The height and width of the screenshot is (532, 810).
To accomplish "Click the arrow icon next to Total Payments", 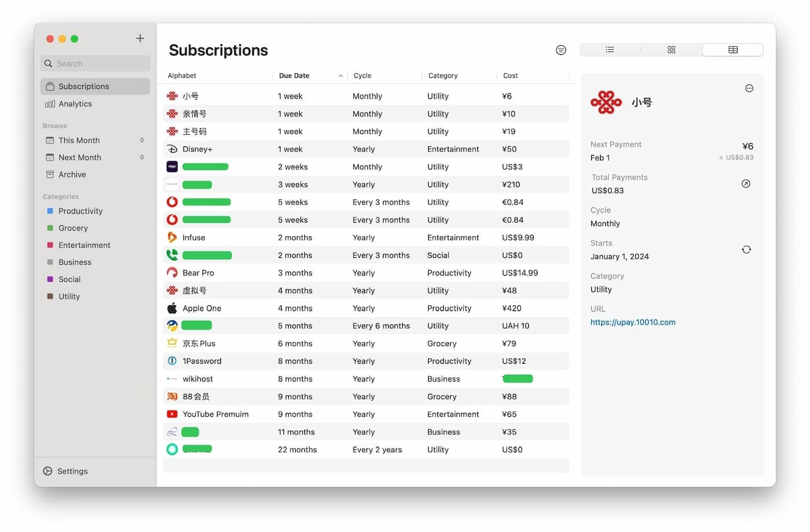I will (746, 184).
